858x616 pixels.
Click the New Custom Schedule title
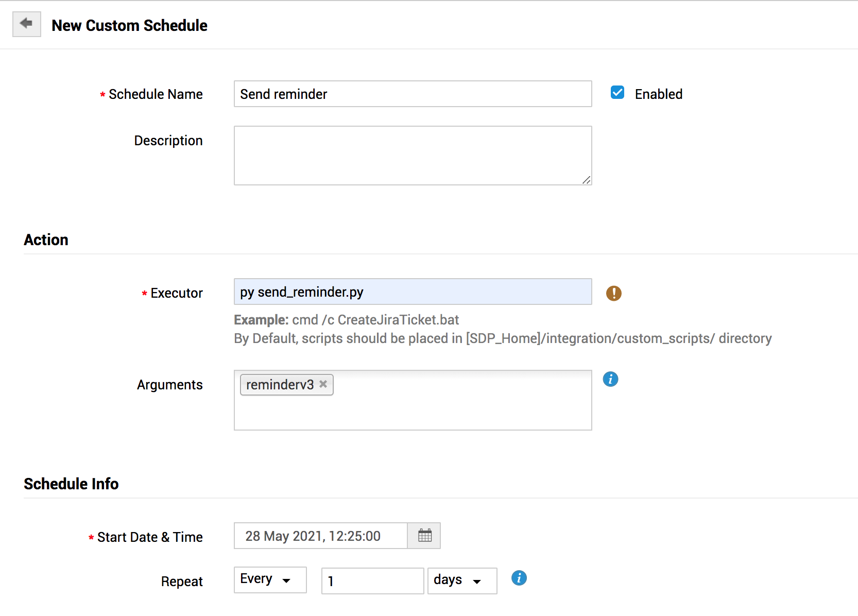[x=129, y=25]
